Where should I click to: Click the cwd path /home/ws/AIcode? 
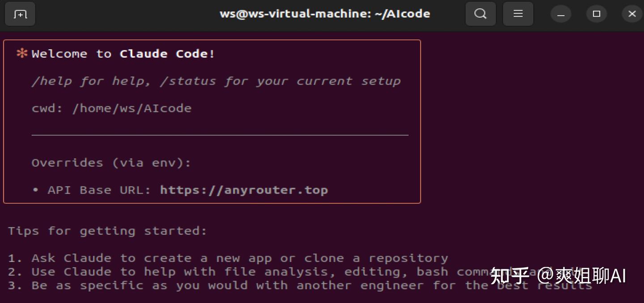tap(131, 109)
